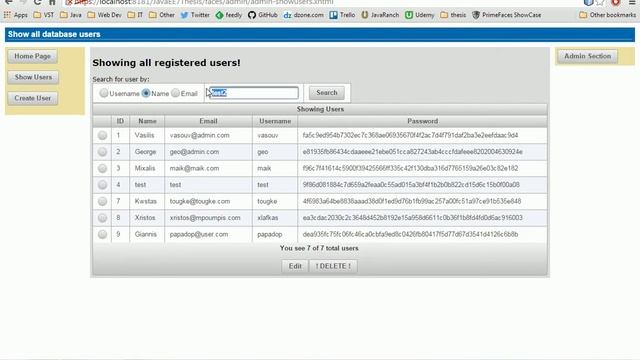Select row radio for user Kwstas
The height and width of the screenshot is (360, 640).
(102, 201)
